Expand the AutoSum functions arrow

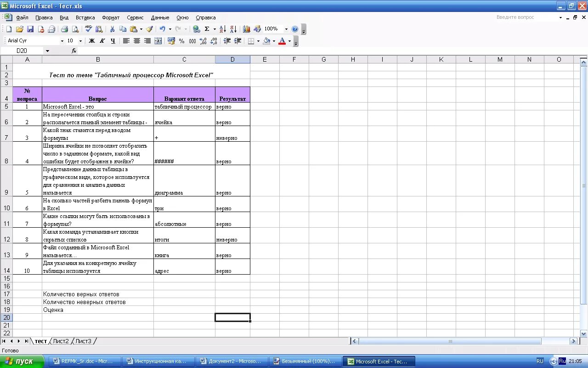[x=214, y=29]
